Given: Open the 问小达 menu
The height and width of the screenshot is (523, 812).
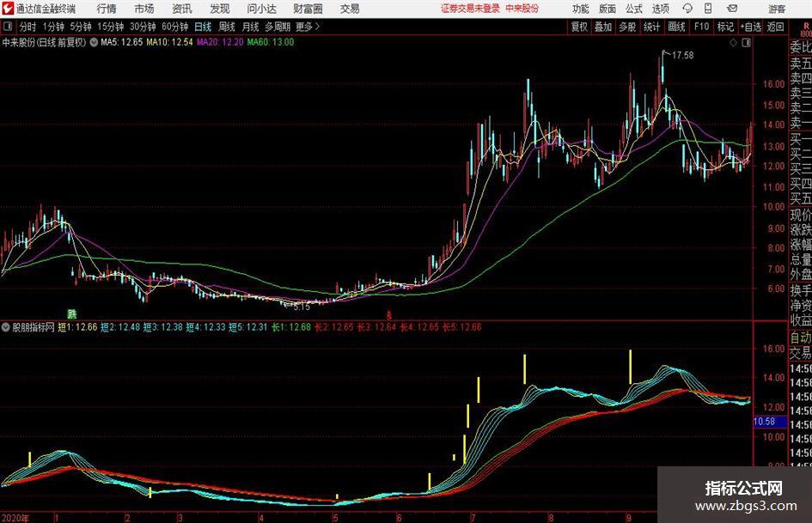Looking at the screenshot, I should [x=261, y=9].
